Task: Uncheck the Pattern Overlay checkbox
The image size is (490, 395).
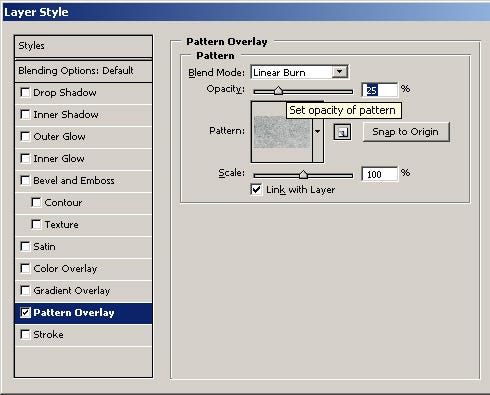Action: point(25,312)
